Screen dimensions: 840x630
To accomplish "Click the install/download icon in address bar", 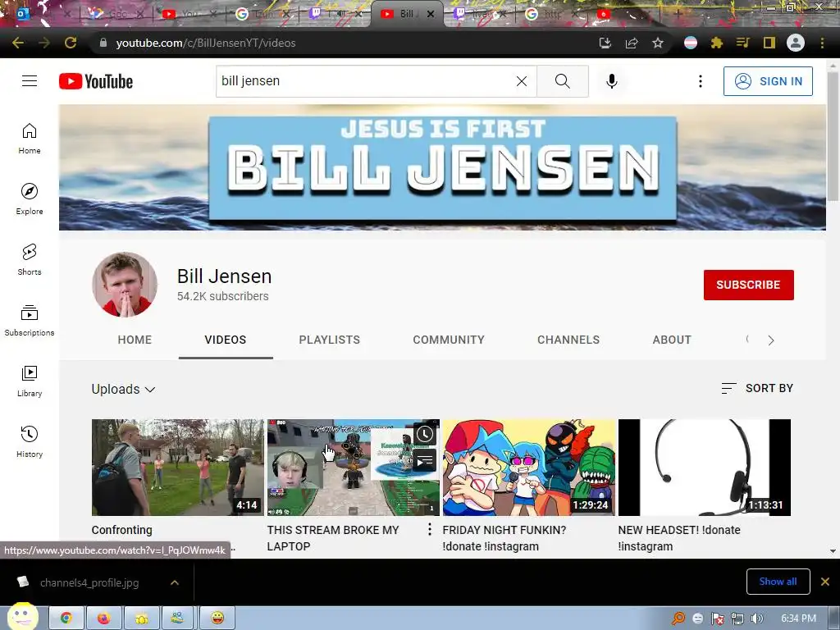I will pyautogui.click(x=605, y=43).
